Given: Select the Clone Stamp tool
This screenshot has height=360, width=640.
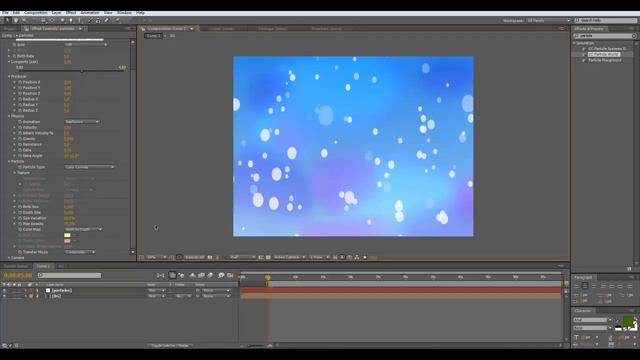Looking at the screenshot, I should click(x=98, y=20).
